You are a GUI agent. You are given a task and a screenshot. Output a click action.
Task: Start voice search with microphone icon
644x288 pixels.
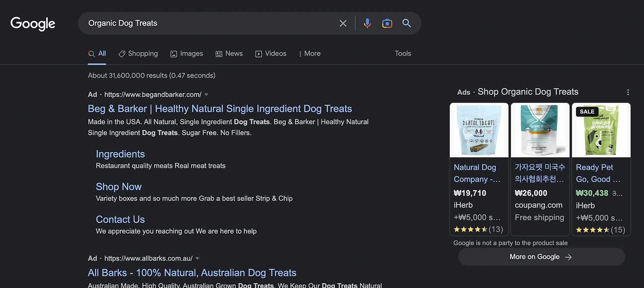[367, 23]
